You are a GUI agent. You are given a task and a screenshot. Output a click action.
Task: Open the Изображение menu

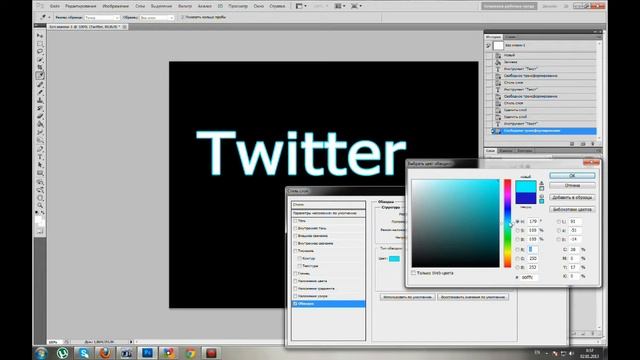[x=116, y=6]
